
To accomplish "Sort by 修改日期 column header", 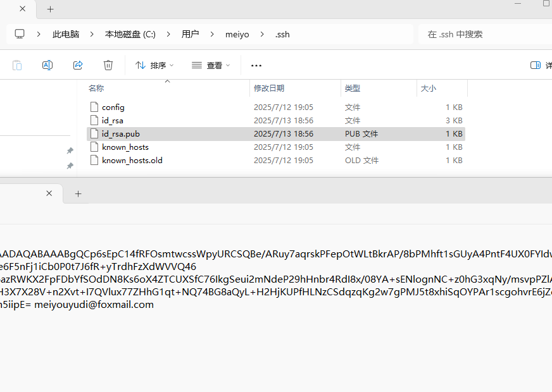I will 269,89.
